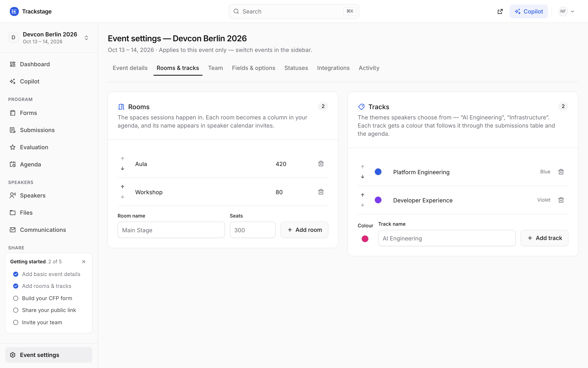
Task: Open the external link icon in header
Action: (500, 11)
